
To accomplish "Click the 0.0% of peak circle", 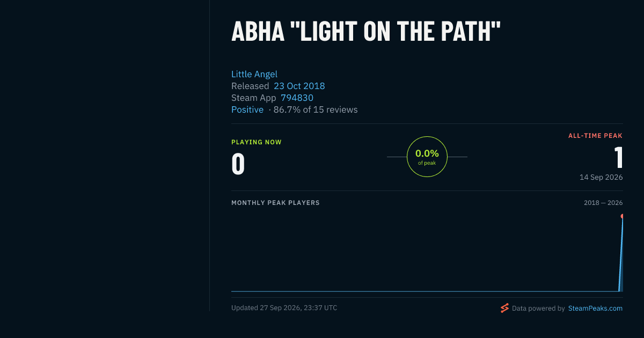I will [427, 157].
